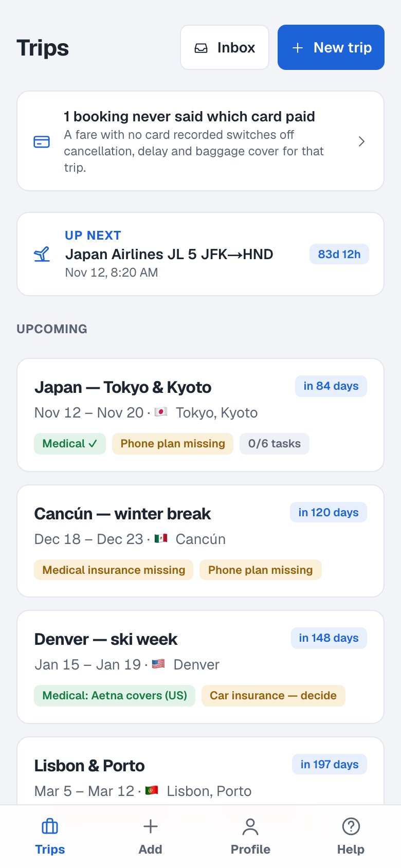Click Medical: Aetna covers (US) tag
The image size is (401, 868).
(115, 696)
